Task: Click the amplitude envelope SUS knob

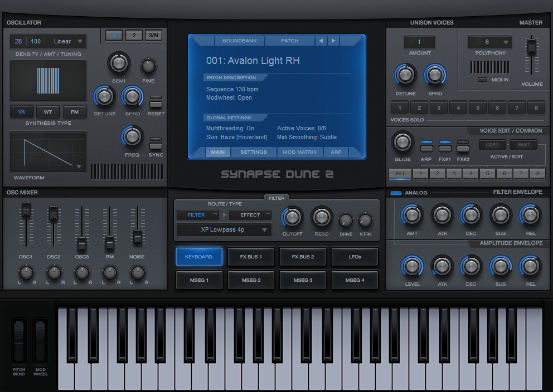Action: coord(501,266)
